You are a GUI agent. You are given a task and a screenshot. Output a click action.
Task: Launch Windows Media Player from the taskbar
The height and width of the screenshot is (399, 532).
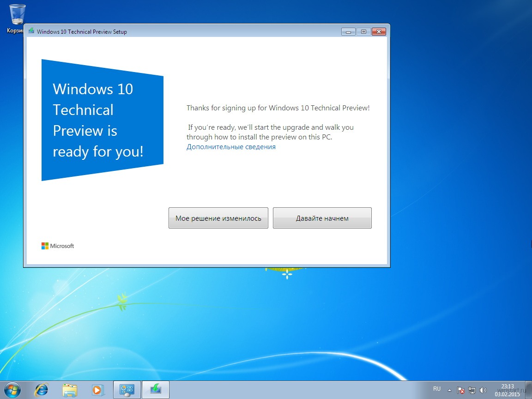97,390
